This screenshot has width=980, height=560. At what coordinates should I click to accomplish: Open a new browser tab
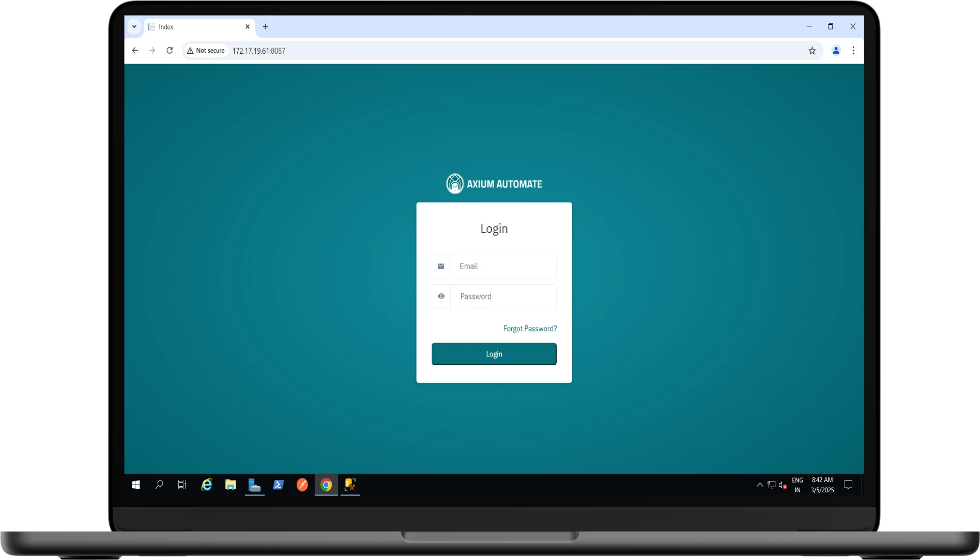[265, 27]
